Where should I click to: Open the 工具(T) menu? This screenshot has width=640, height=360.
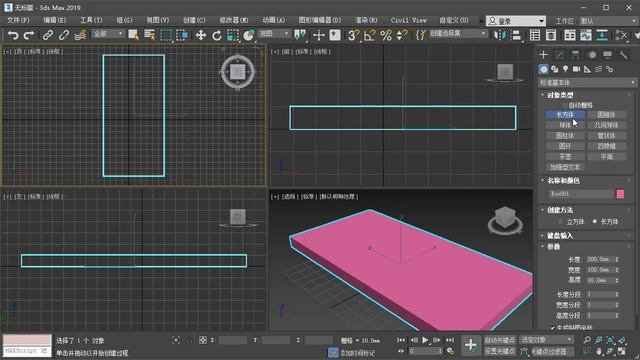[x=91, y=20]
